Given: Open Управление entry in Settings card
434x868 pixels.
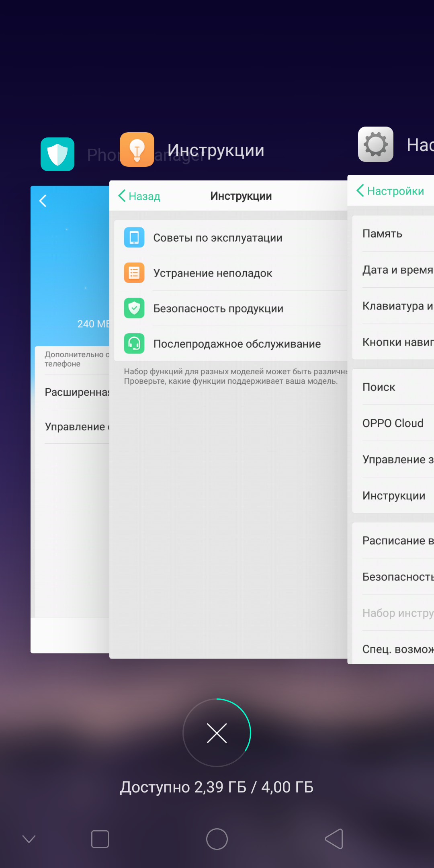Looking at the screenshot, I should pyautogui.click(x=393, y=459).
